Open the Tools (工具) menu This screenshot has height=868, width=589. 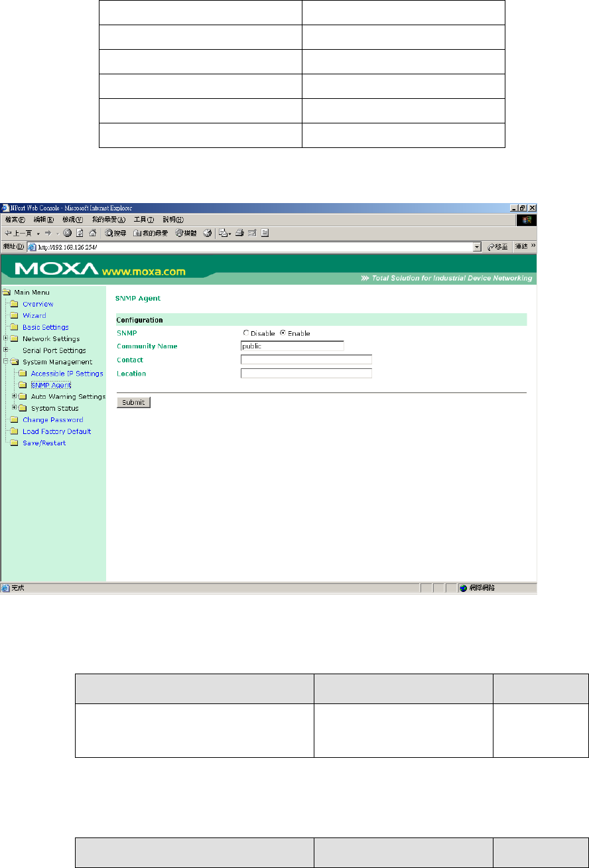[x=144, y=220]
